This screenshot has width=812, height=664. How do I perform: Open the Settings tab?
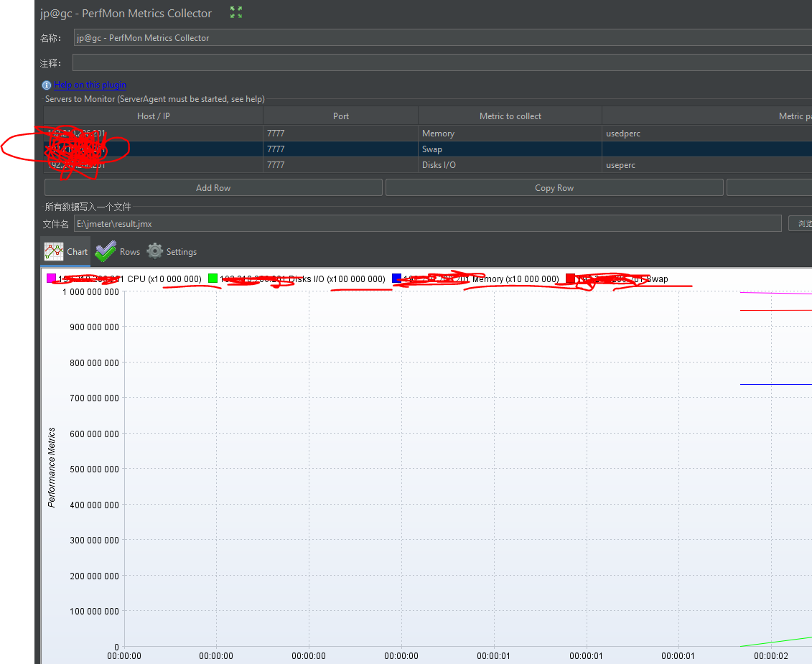172,252
